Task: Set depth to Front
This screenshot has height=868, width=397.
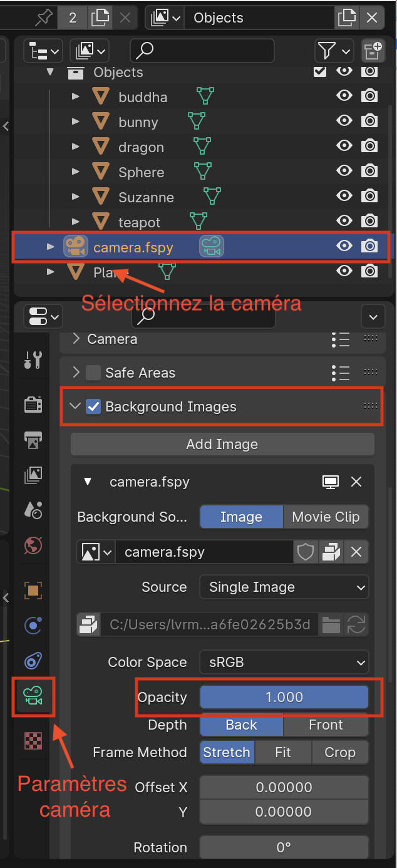Action: click(326, 725)
